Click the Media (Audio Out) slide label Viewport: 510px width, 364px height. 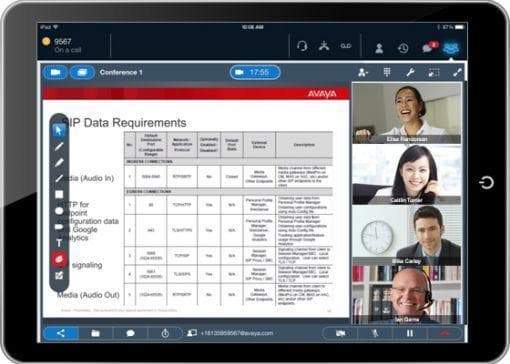tap(88, 295)
